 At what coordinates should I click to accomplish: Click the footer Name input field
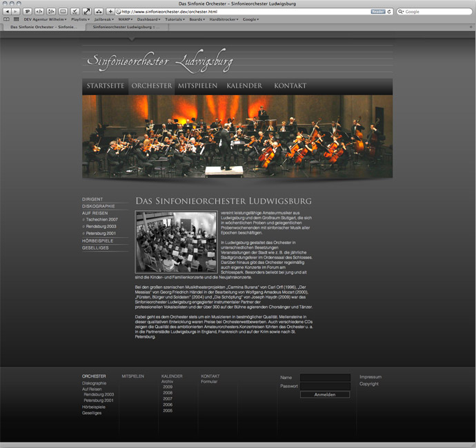(x=325, y=378)
